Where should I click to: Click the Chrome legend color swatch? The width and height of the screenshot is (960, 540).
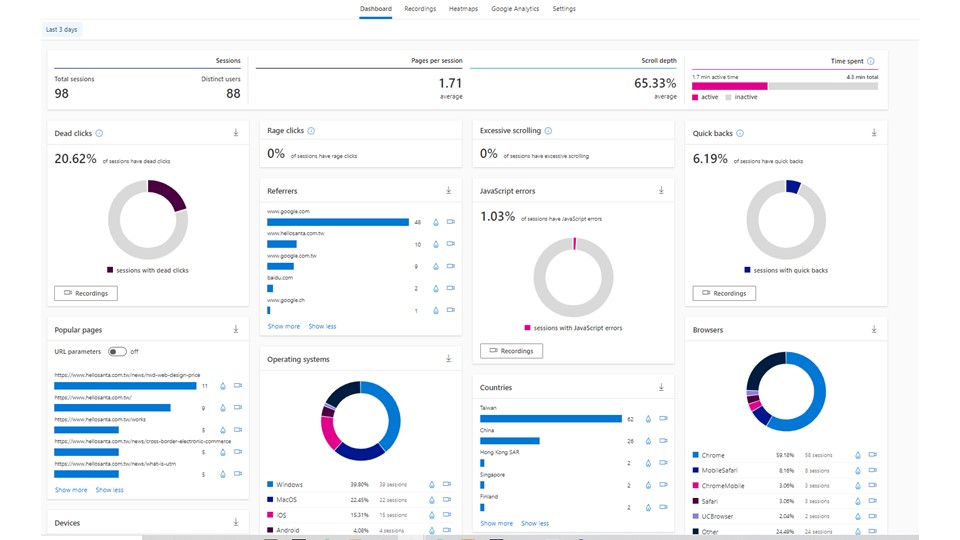coord(696,455)
